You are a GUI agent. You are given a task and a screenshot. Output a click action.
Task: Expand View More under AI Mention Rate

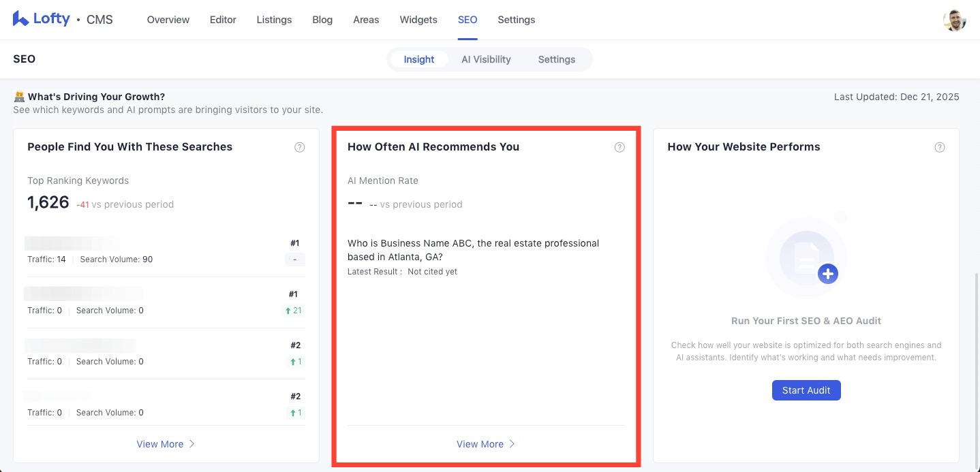click(486, 444)
